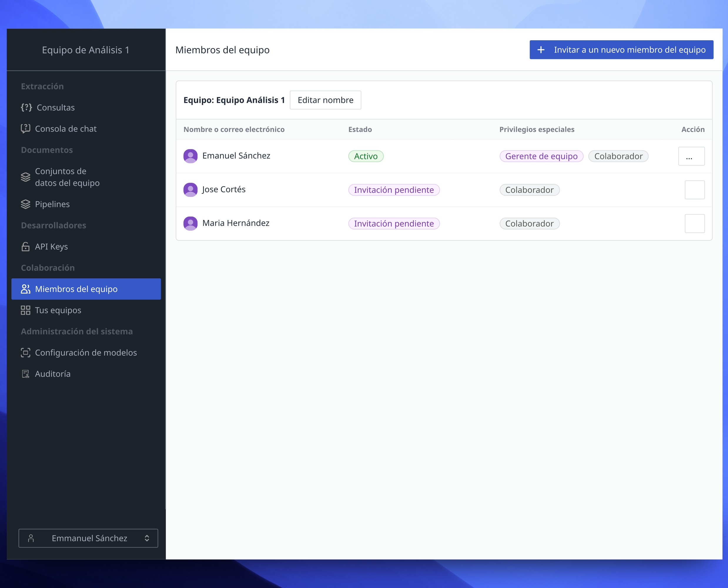Click the Consultas braces icon
Screen dimensions: 728x588
click(26, 107)
